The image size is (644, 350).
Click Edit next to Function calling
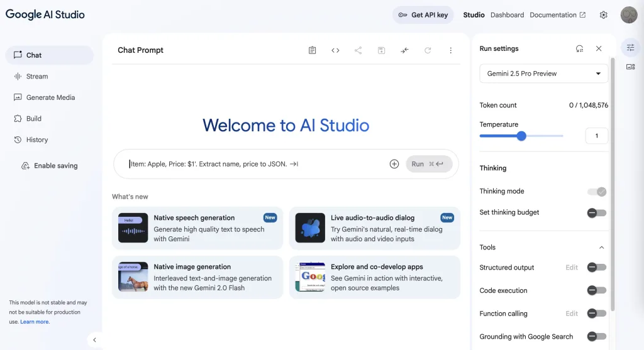571,314
